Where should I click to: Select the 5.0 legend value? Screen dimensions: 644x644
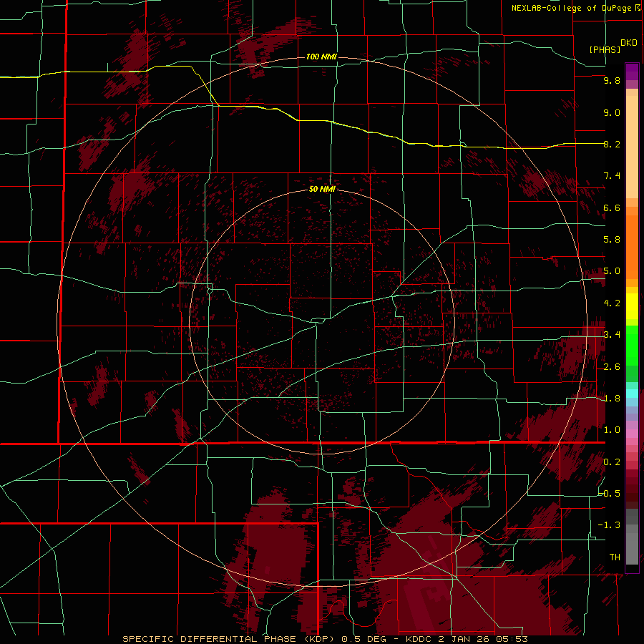(x=612, y=271)
